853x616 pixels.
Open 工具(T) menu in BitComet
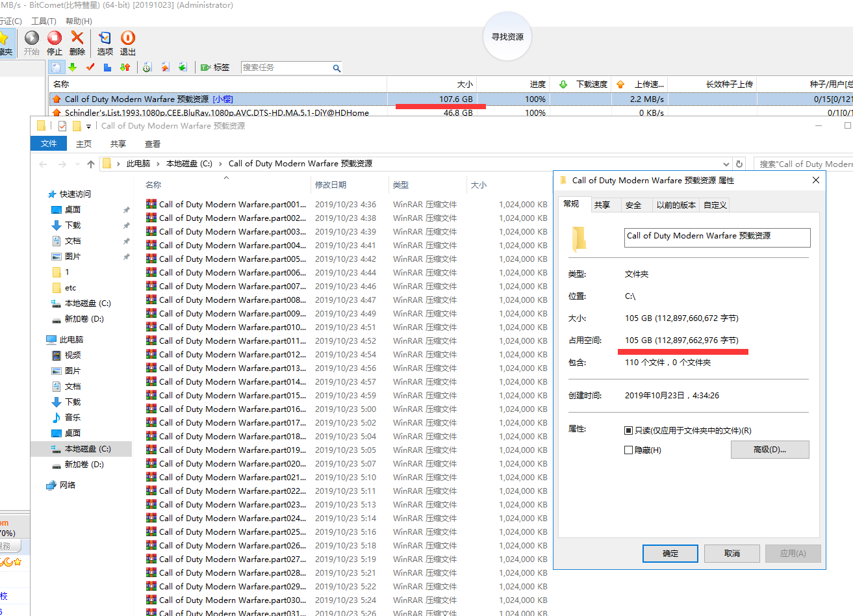tap(44, 21)
